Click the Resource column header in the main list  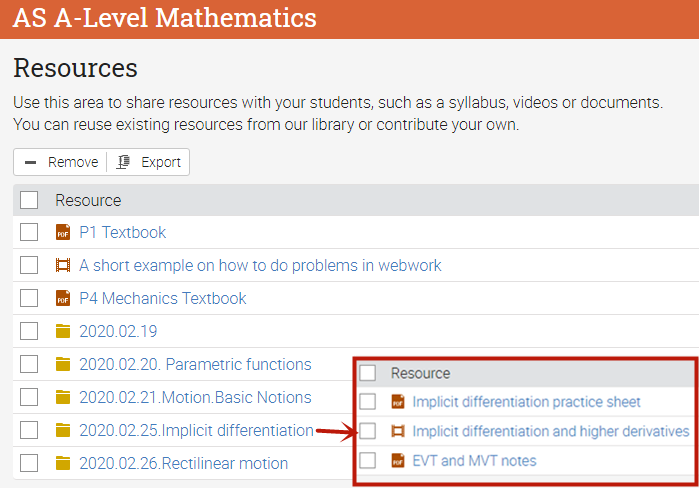click(88, 200)
